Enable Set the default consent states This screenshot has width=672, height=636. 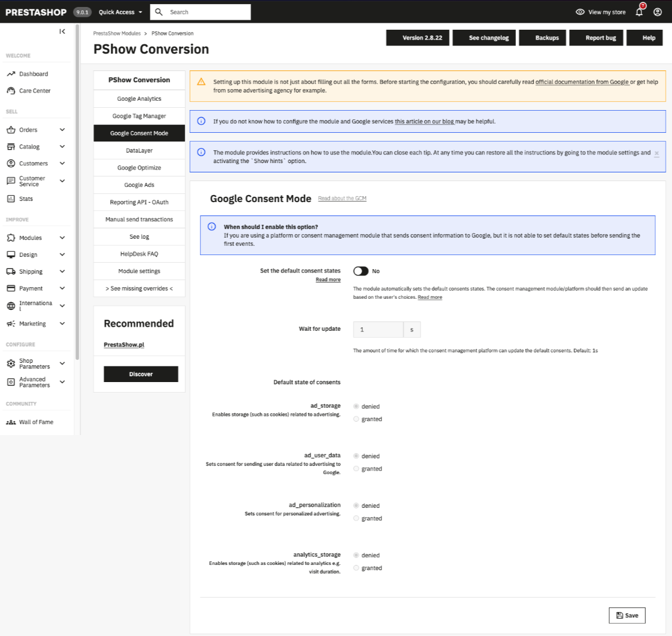[x=361, y=271]
